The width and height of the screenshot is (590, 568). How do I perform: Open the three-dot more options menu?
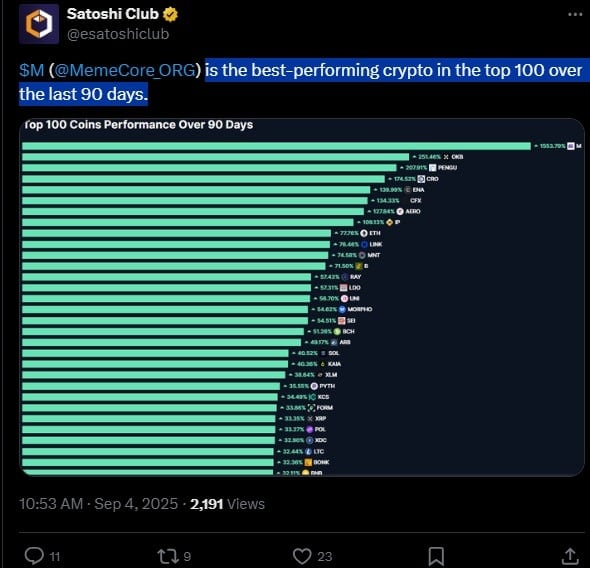(x=575, y=14)
